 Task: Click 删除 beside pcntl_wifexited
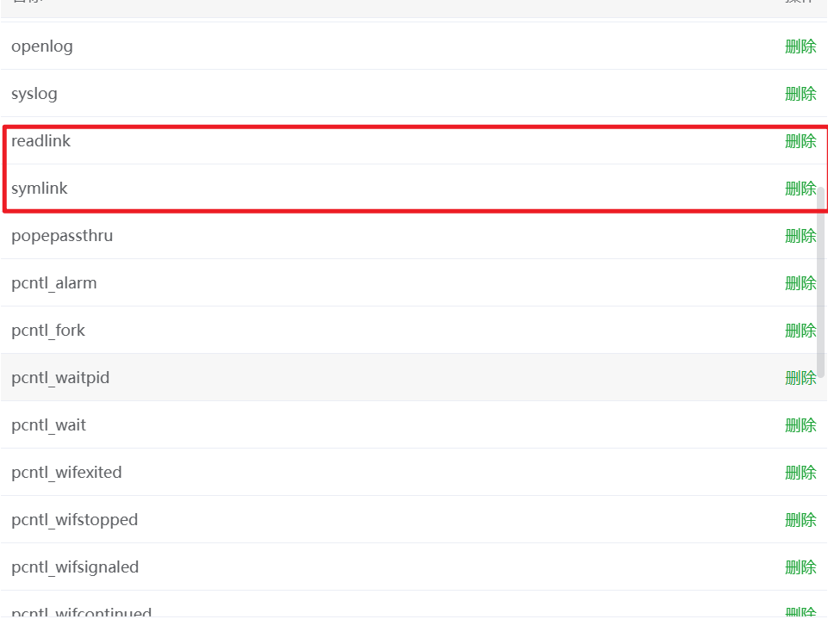(x=800, y=473)
